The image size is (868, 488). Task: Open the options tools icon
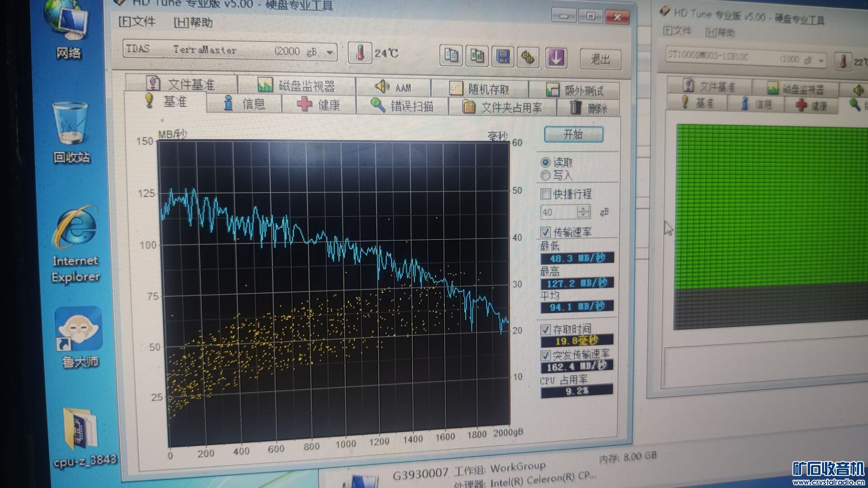(528, 57)
